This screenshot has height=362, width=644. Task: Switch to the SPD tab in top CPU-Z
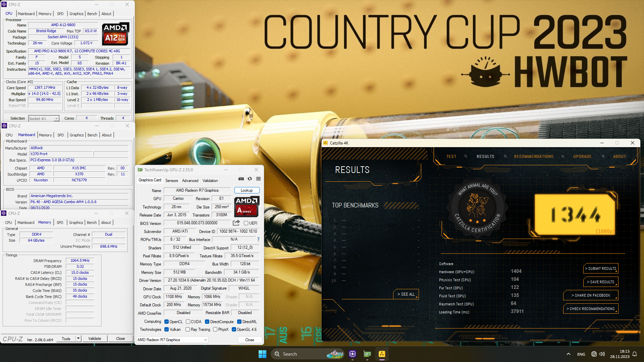(x=60, y=14)
